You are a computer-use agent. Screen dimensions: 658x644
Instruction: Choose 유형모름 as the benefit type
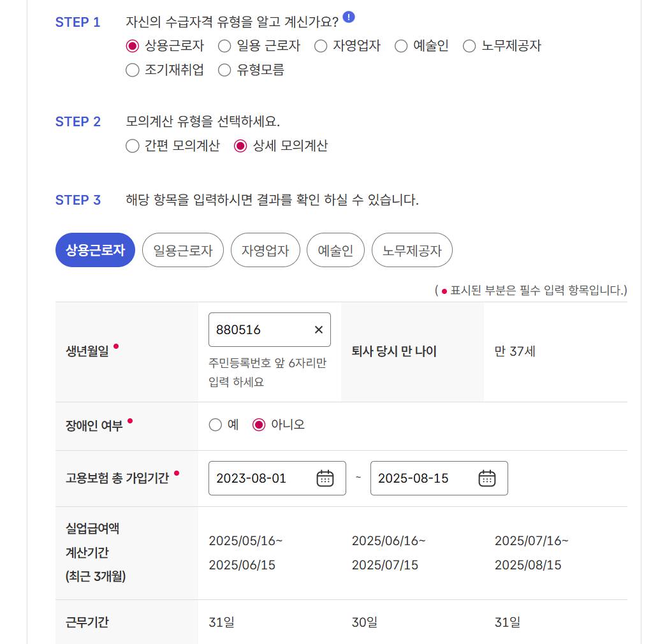pos(224,71)
